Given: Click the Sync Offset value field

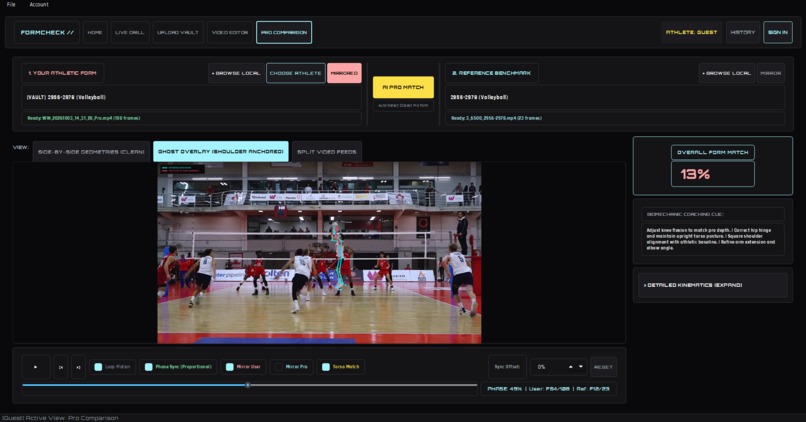Looking at the screenshot, I should (x=558, y=367).
